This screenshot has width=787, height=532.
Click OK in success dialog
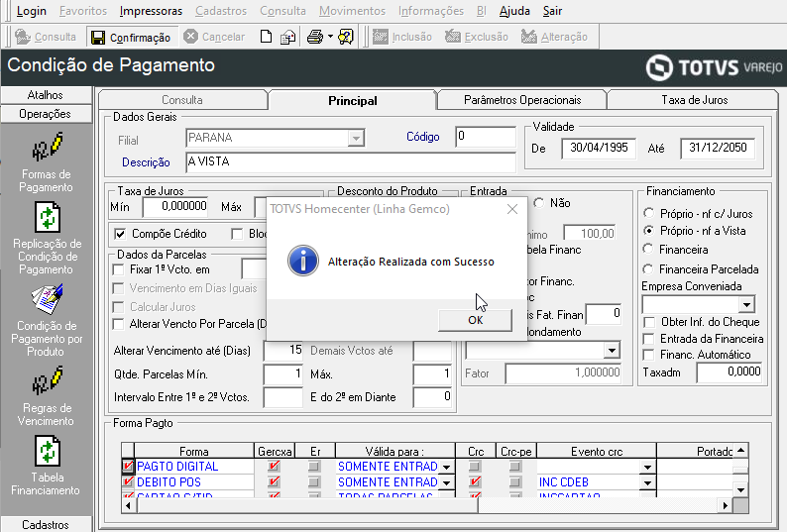tap(476, 320)
